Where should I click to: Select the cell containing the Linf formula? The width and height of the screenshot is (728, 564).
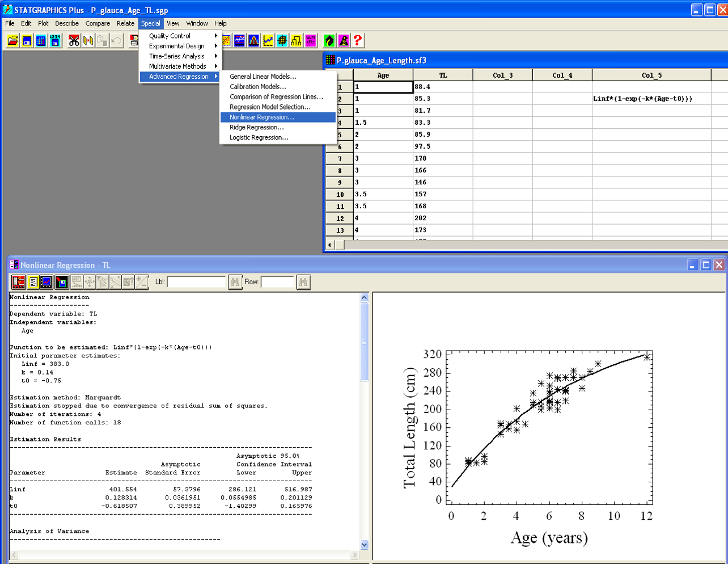coord(651,99)
